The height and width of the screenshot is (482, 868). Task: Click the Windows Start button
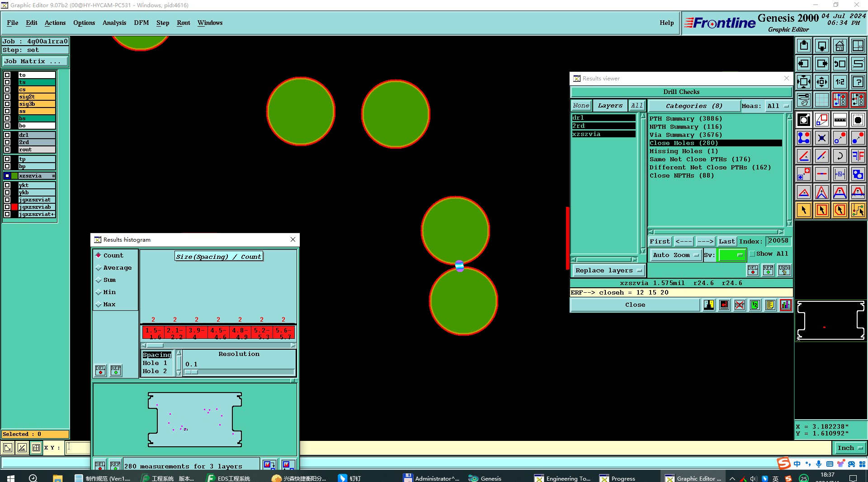[x=11, y=478]
